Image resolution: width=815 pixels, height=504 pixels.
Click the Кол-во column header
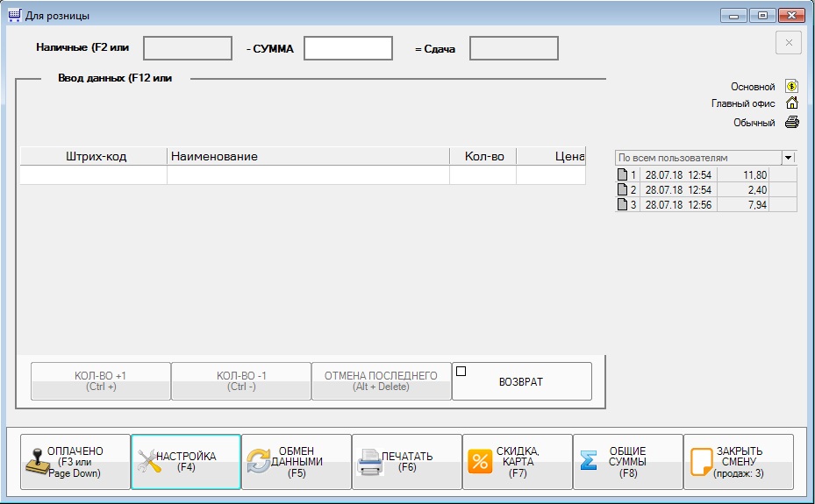[483, 156]
